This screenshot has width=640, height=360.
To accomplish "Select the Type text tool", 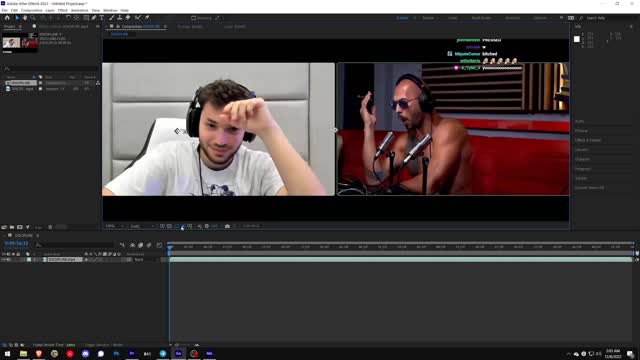I will tap(102, 18).
